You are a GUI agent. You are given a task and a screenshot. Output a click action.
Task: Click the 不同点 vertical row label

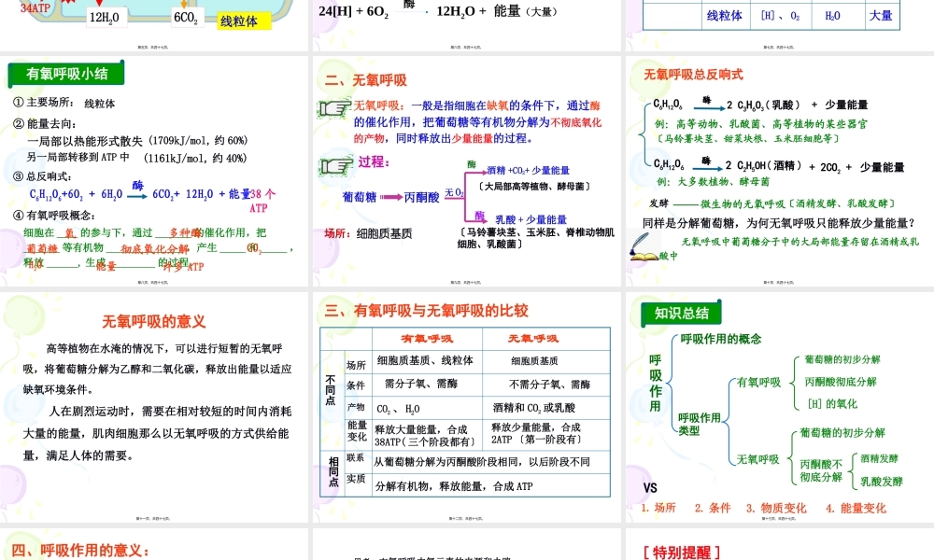(x=331, y=390)
